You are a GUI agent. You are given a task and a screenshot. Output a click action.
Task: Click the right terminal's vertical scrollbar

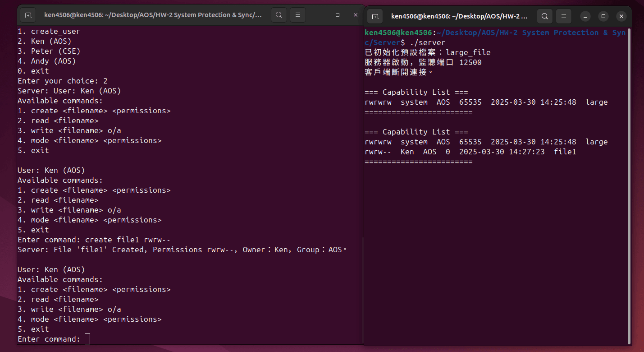pyautogui.click(x=629, y=186)
